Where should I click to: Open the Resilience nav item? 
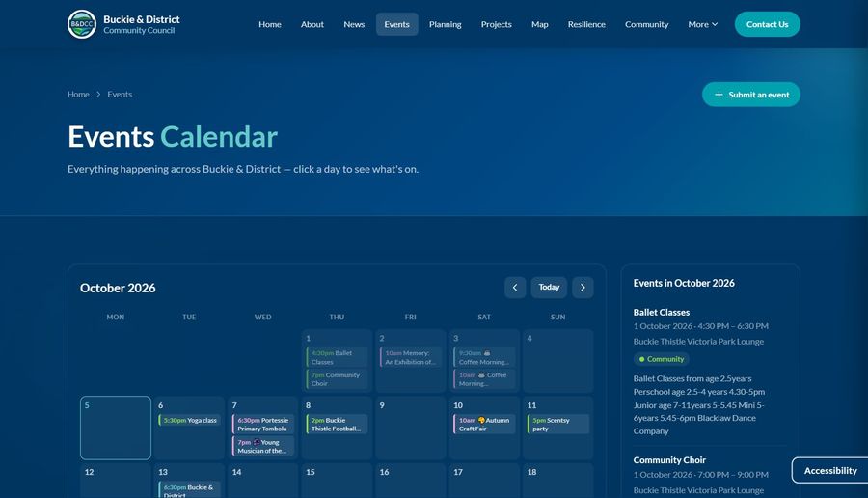click(x=586, y=24)
